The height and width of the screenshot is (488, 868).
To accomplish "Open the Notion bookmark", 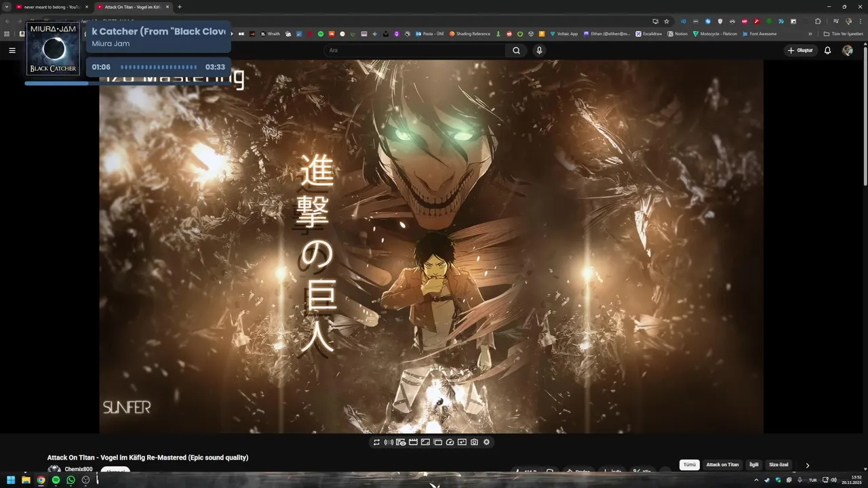I will (677, 34).
